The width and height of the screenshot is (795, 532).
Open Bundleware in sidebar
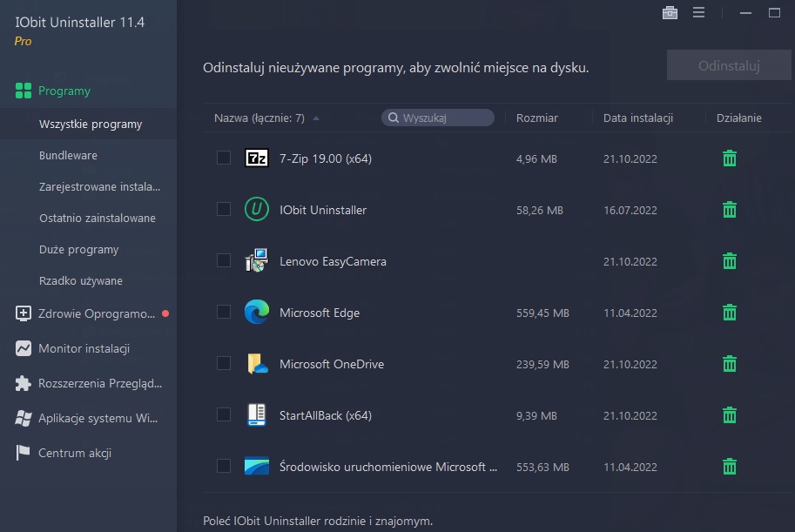tap(68, 155)
